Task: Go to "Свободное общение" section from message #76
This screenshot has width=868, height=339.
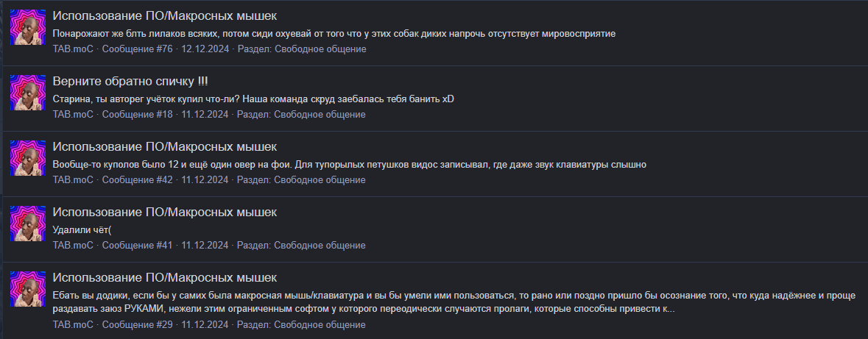Action: (x=320, y=49)
